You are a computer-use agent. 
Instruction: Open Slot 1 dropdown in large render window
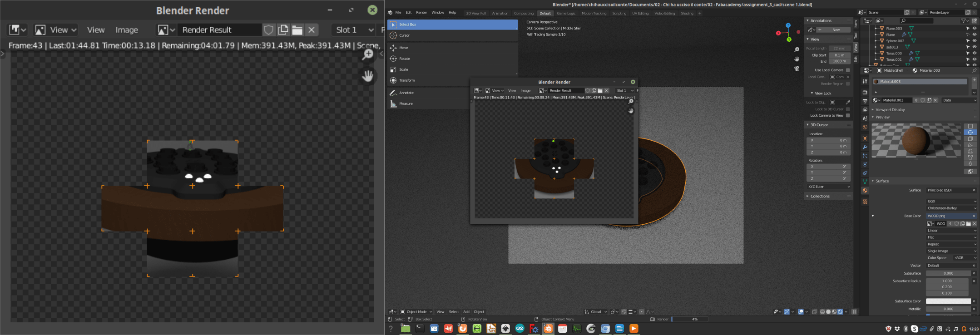pyautogui.click(x=355, y=30)
